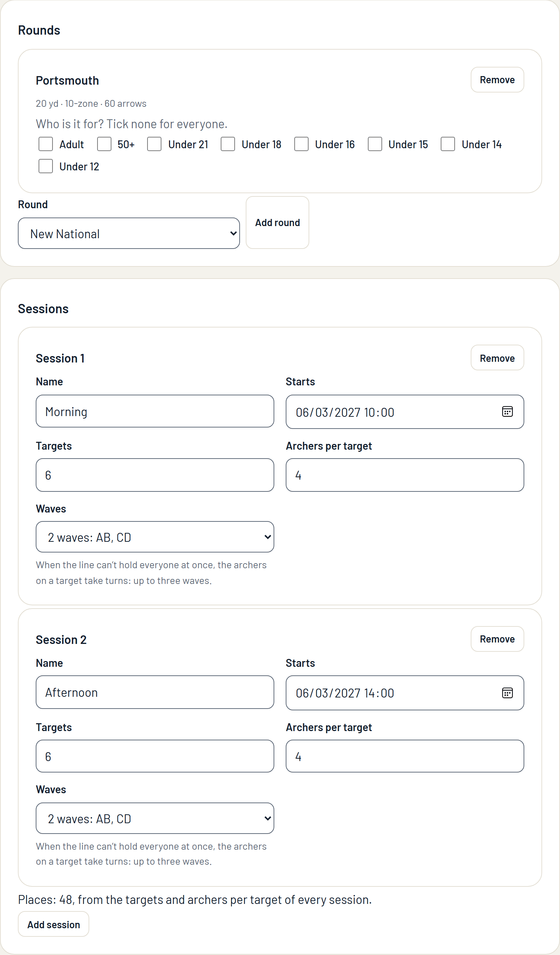This screenshot has height=955, width=560.
Task: Focus Session 2 Targets field
Action: click(155, 756)
